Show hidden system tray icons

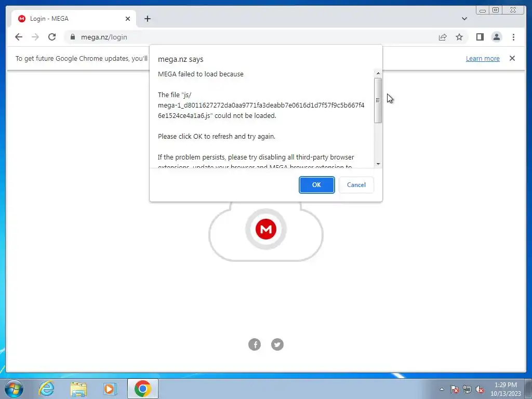click(442, 389)
